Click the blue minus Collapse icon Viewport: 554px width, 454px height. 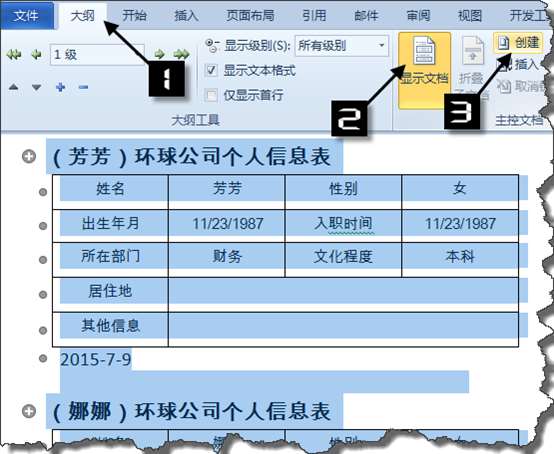[x=83, y=87]
